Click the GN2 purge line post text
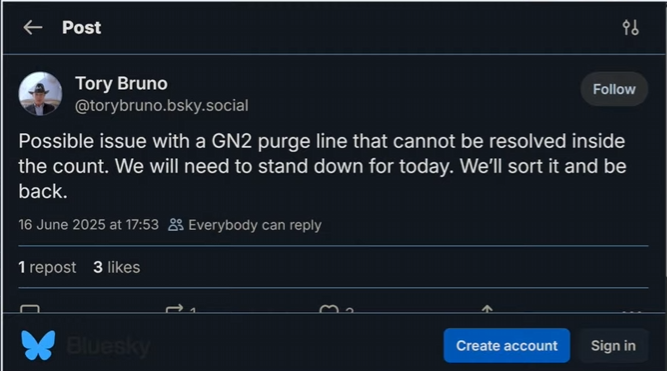This screenshot has height=371, width=667. [322, 166]
